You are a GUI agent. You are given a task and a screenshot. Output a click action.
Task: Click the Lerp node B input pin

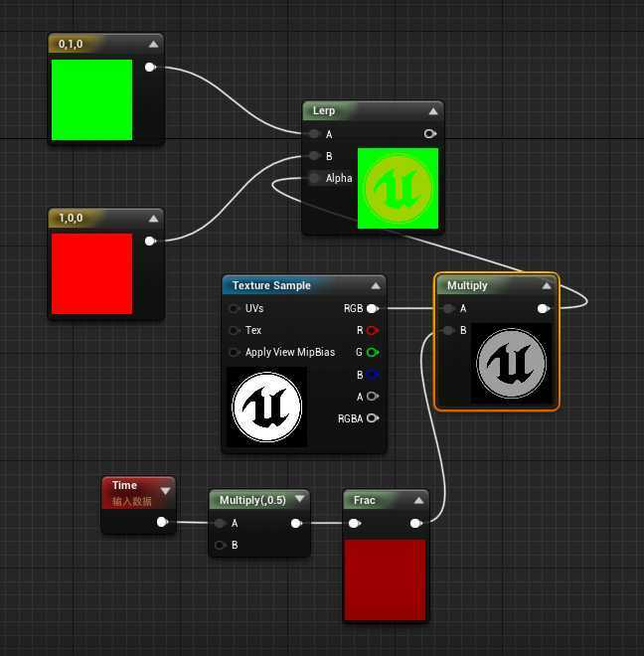[x=314, y=156]
